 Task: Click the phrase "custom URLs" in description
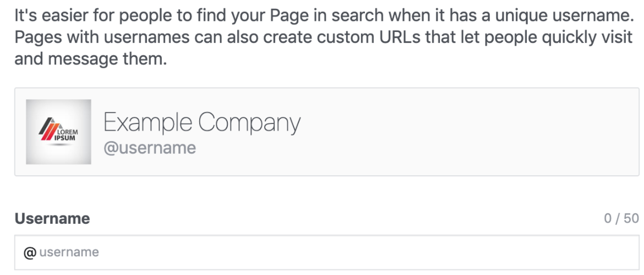tap(352, 38)
